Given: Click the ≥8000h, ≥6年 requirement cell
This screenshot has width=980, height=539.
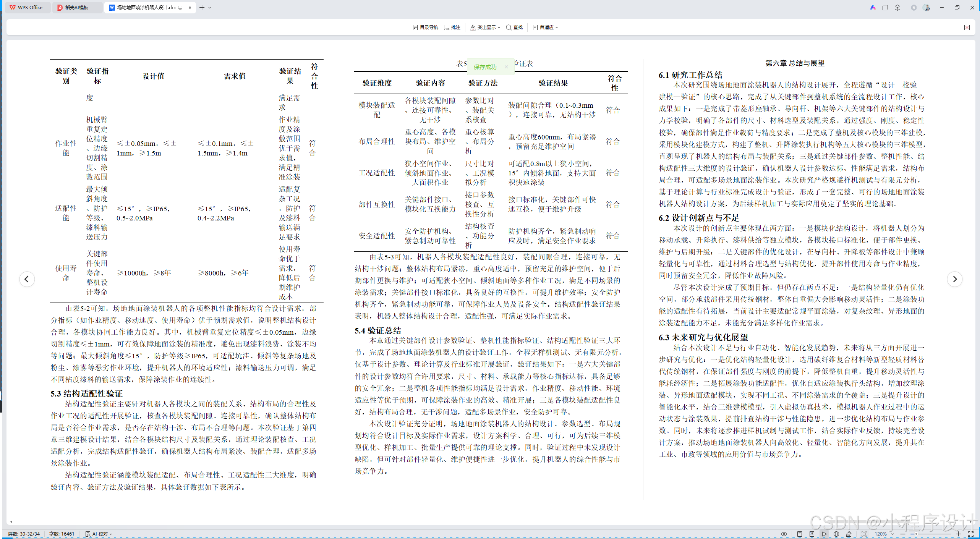Looking at the screenshot, I should pyautogui.click(x=223, y=273).
